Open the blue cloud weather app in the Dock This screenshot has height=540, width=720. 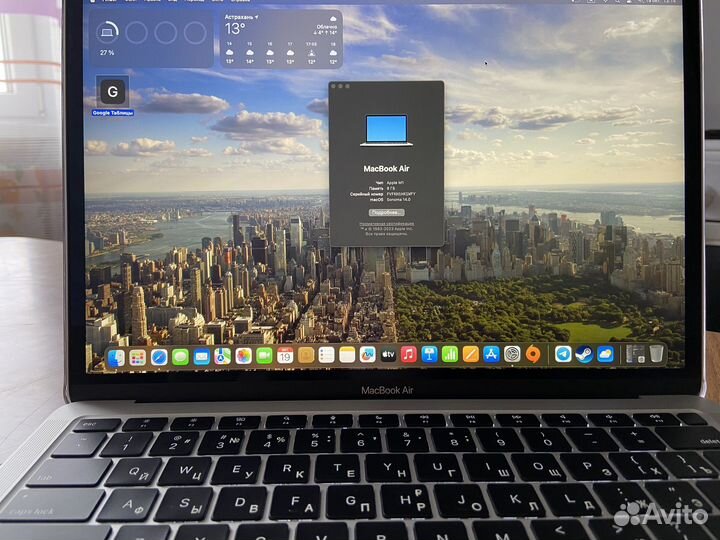click(x=605, y=354)
